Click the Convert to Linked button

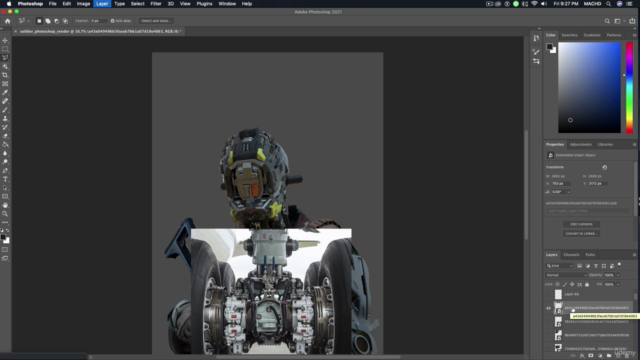pyautogui.click(x=581, y=233)
